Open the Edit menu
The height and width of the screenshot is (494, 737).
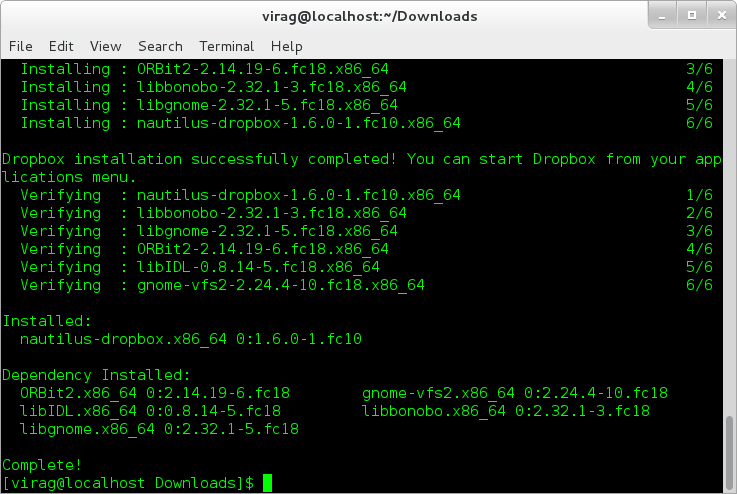[x=61, y=46]
